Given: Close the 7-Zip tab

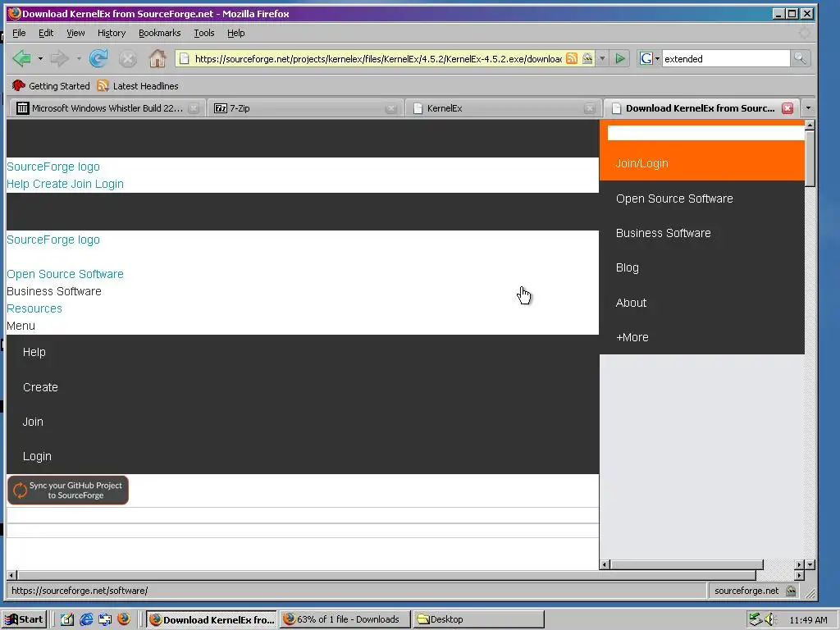Looking at the screenshot, I should [391, 108].
